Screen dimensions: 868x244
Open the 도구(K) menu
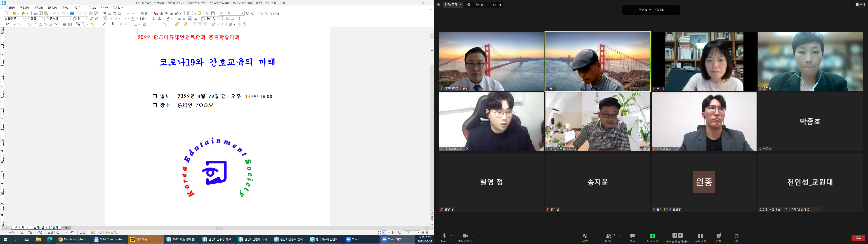pos(80,8)
